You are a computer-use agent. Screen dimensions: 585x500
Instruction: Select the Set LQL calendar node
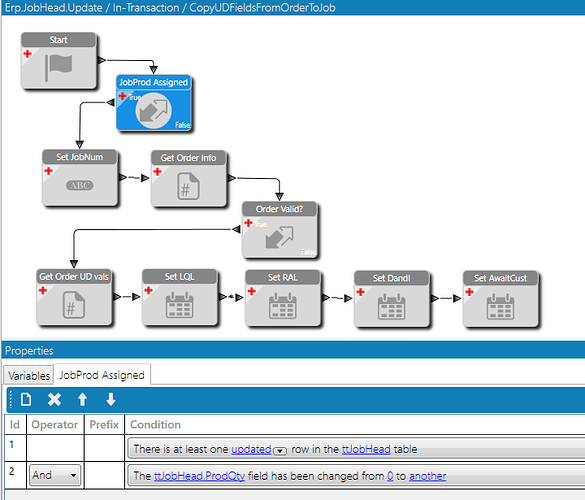coord(179,297)
